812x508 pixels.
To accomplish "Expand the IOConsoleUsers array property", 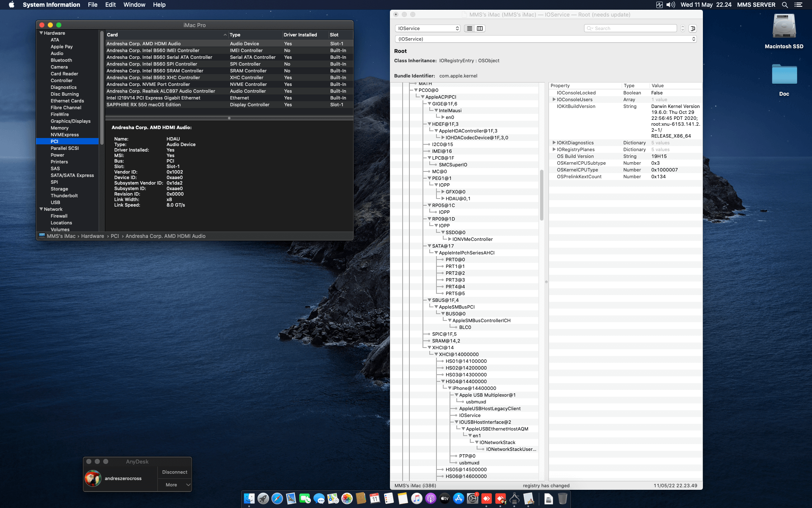I will click(554, 99).
